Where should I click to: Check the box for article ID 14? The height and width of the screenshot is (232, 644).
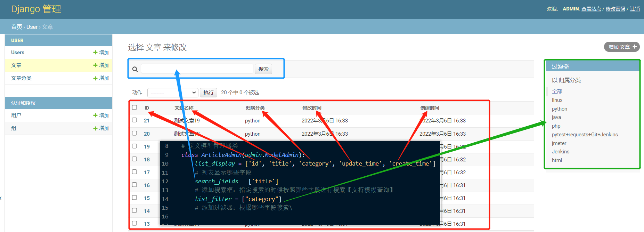(x=134, y=210)
